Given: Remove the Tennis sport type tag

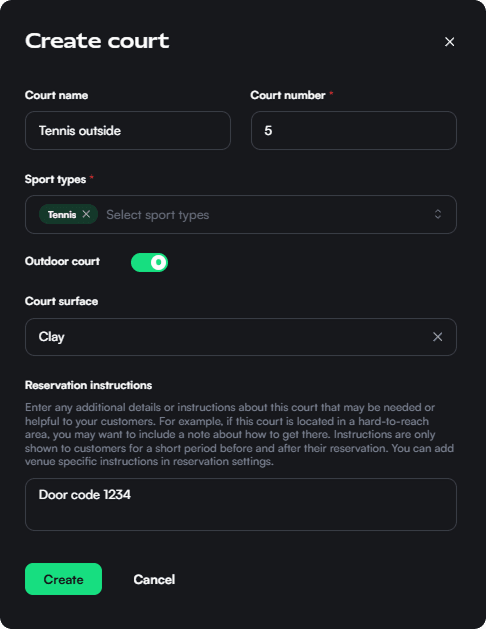Looking at the screenshot, I should coord(86,214).
